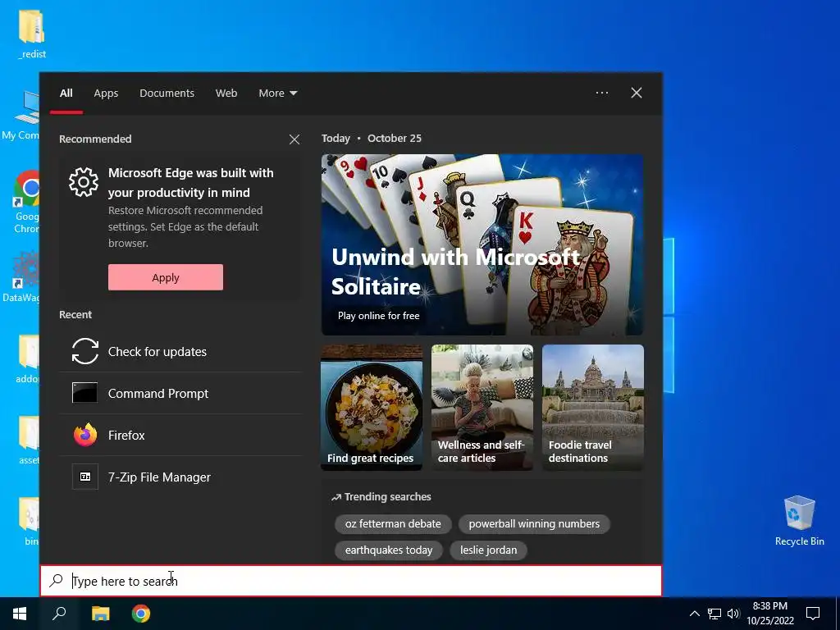Search oz fetterman debate trend
Image resolution: width=840 pixels, height=630 pixels.
[393, 524]
